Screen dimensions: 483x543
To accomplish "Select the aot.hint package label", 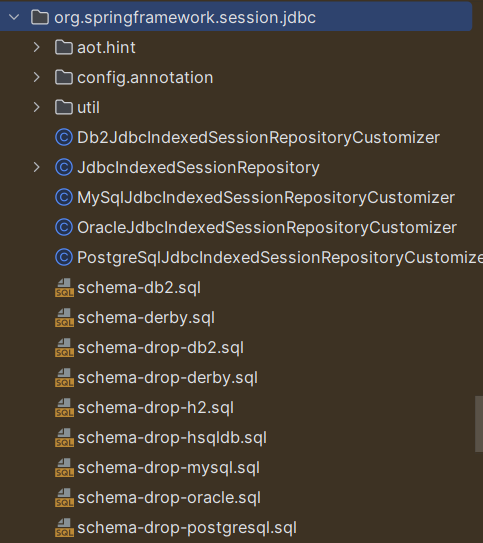I will click(x=106, y=47).
